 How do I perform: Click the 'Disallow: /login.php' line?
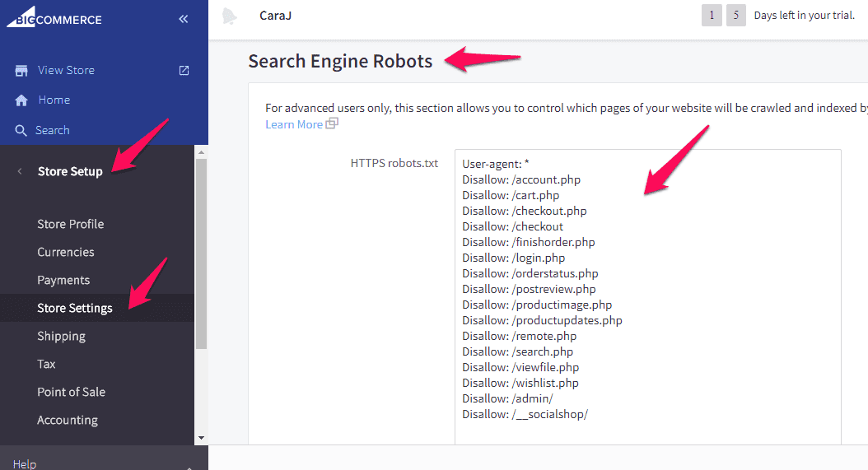(x=514, y=258)
